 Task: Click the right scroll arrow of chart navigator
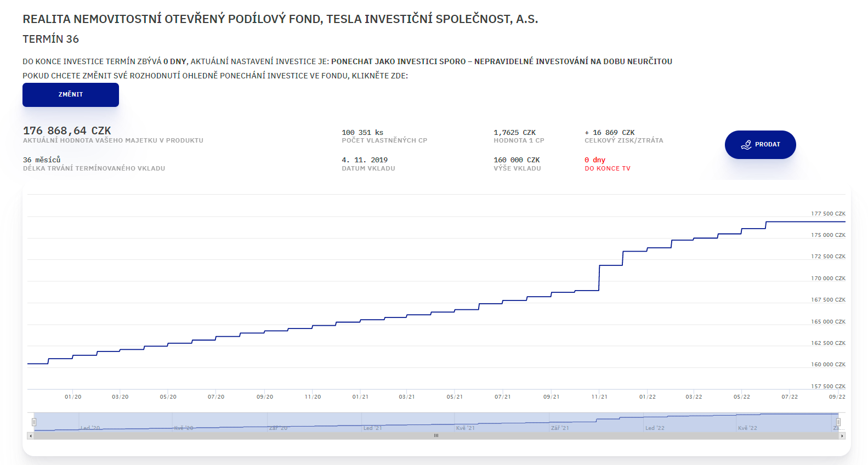coord(842,436)
